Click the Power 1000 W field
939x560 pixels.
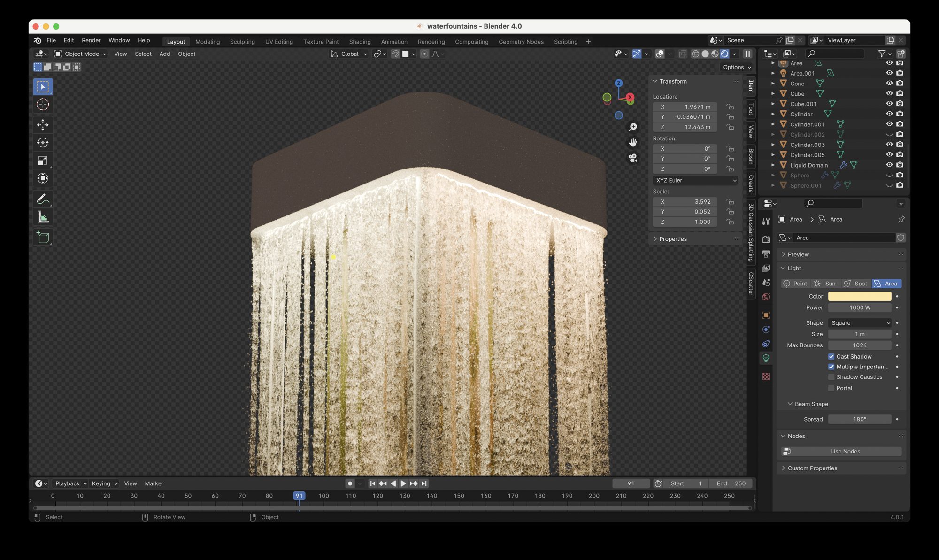tap(860, 307)
